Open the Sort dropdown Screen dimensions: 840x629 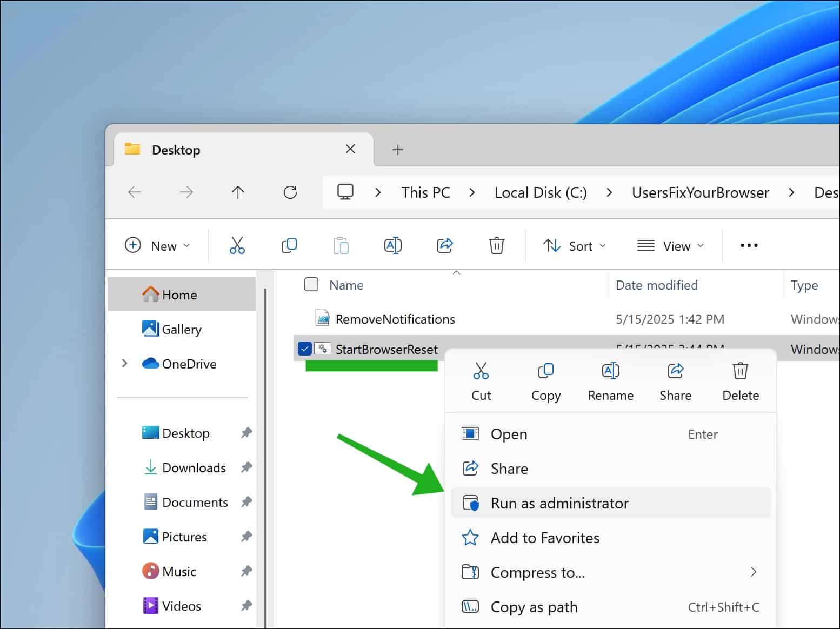pyautogui.click(x=575, y=245)
